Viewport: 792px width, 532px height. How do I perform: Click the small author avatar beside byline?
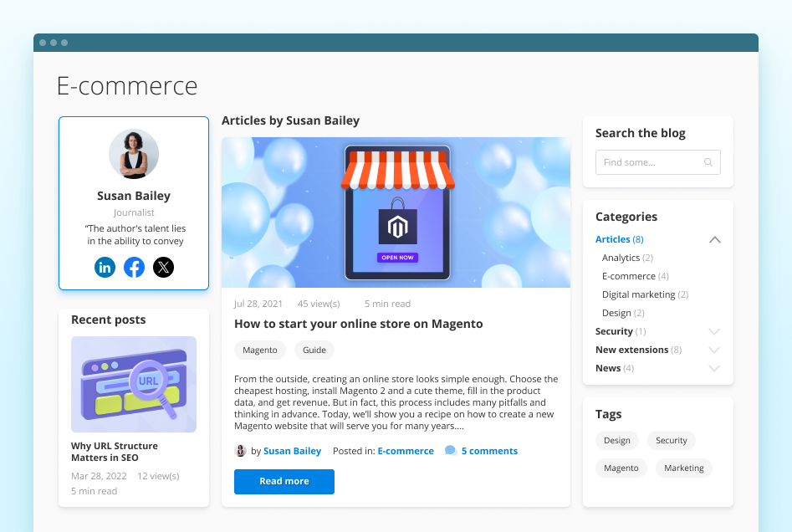tap(241, 451)
